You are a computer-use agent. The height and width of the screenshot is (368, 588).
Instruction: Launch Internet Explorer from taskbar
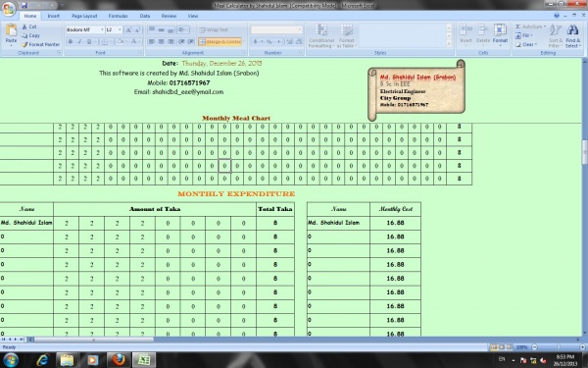point(43,360)
